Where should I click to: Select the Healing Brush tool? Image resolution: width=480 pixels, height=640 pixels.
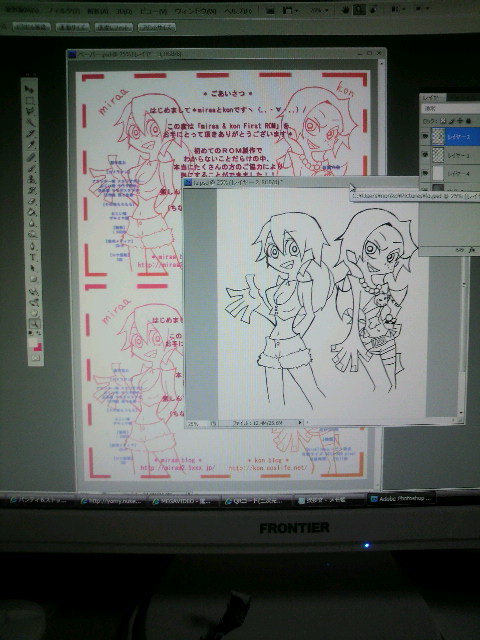(x=31, y=157)
